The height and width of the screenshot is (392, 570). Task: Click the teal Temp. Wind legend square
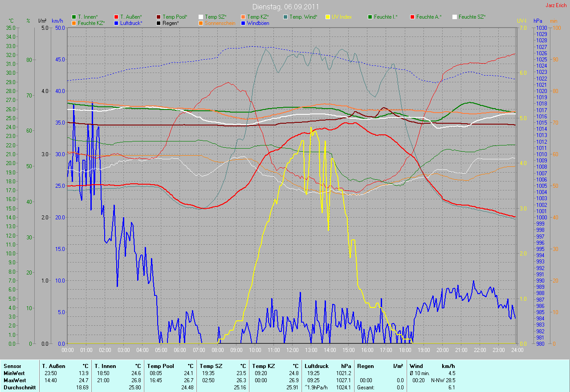pyautogui.click(x=285, y=17)
